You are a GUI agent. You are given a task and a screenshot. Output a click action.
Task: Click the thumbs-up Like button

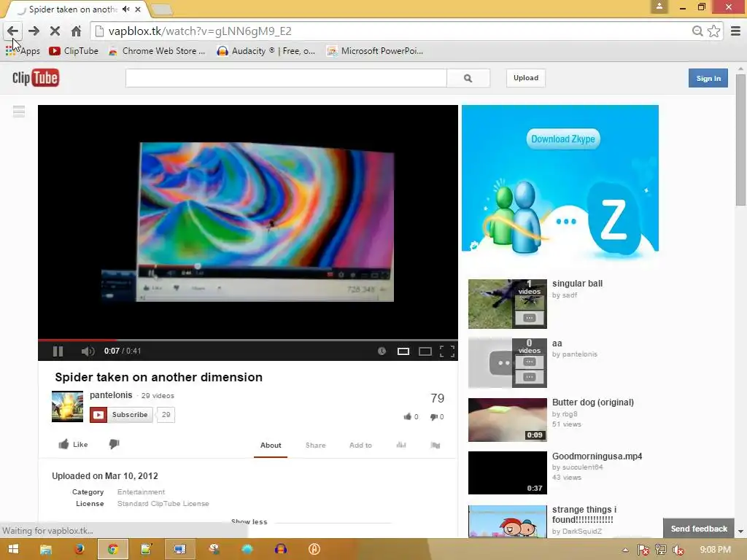(x=74, y=444)
